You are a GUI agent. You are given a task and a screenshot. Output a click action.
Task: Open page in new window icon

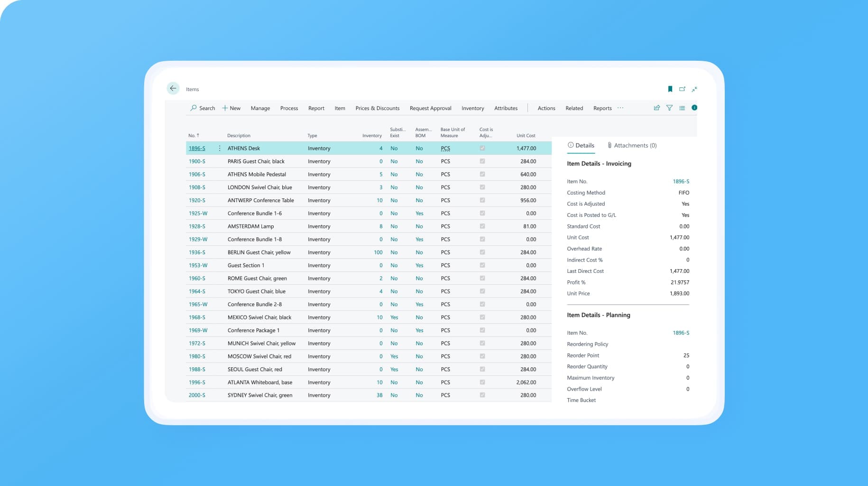pos(683,89)
